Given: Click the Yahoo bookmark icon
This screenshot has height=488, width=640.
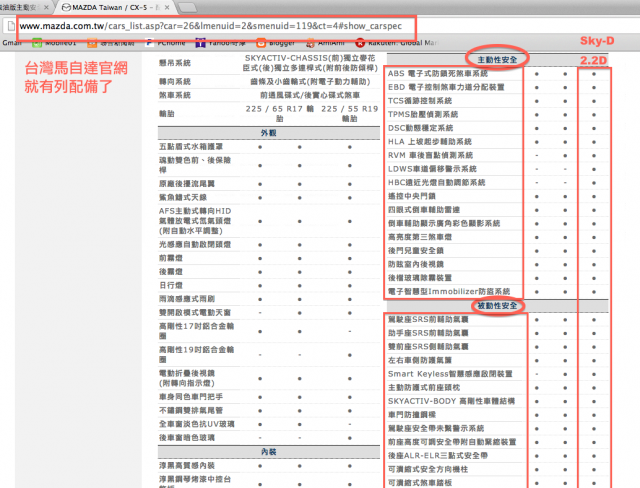Looking at the screenshot, I should (200, 43).
